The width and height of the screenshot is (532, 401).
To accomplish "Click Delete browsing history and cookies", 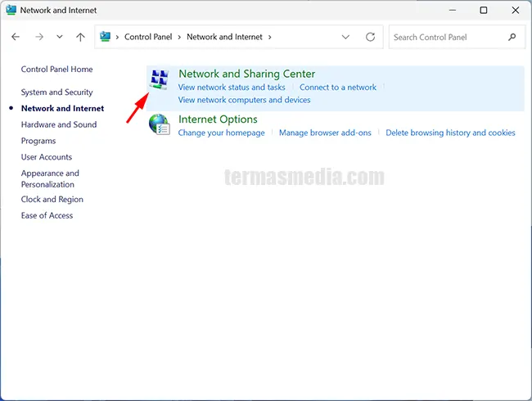I will pyautogui.click(x=450, y=133).
